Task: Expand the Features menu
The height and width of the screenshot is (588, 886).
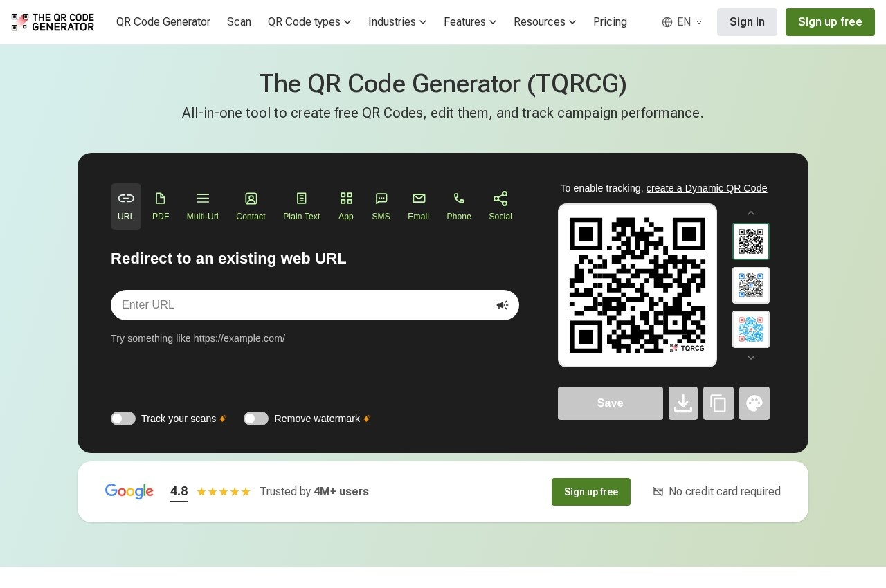Action: (x=470, y=22)
